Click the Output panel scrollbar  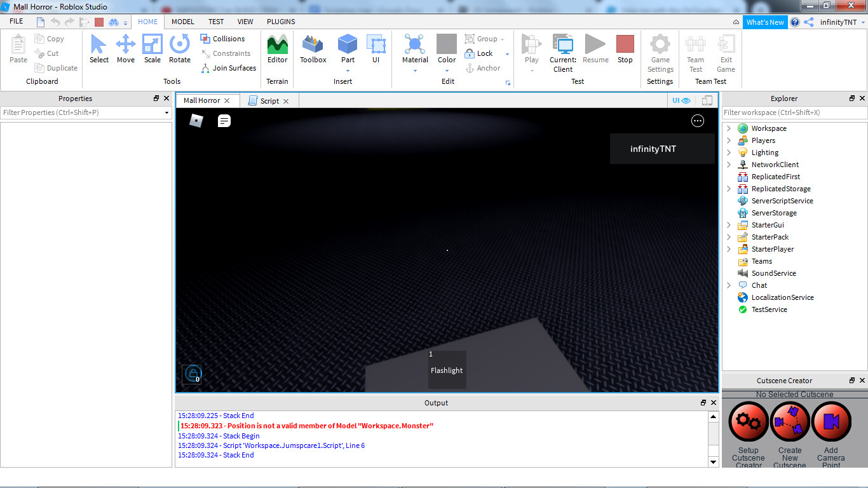pyautogui.click(x=714, y=438)
